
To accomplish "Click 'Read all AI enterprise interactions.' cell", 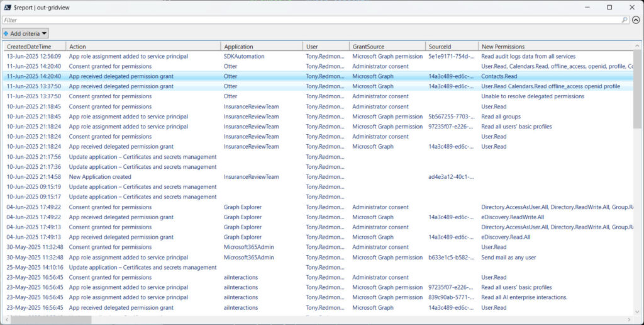I will pos(524,297).
